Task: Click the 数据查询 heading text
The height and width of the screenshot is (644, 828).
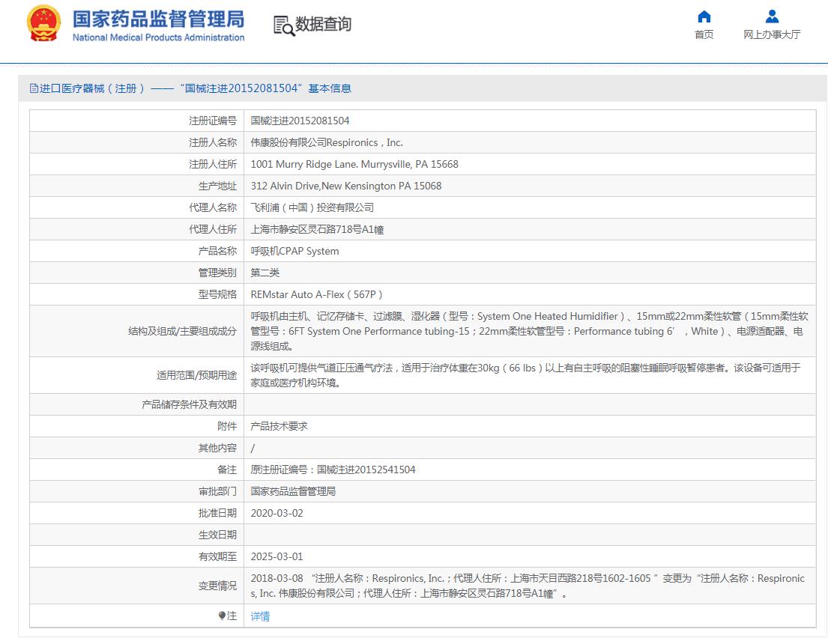Action: [x=323, y=25]
